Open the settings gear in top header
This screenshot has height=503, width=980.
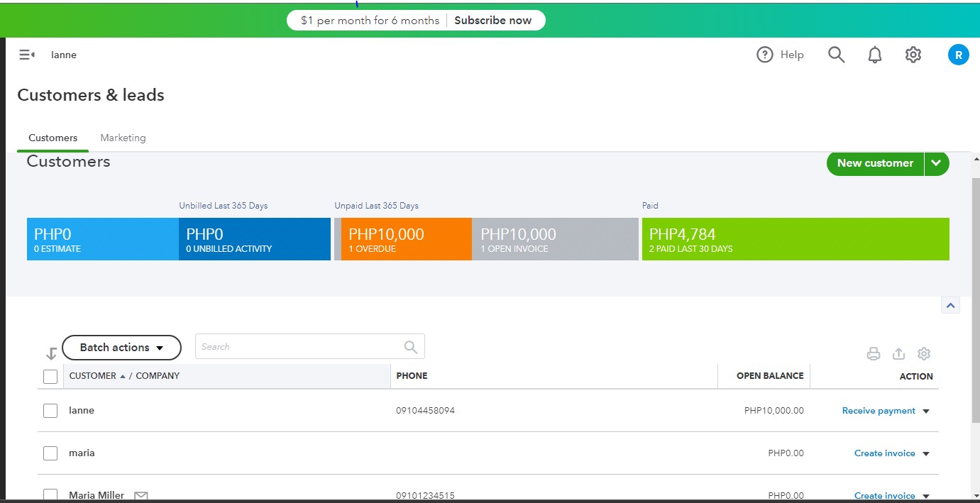[913, 55]
